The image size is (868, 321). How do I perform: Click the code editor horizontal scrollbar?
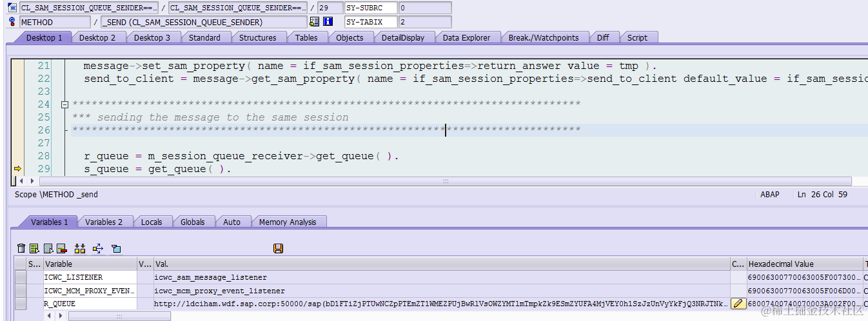[x=444, y=181]
